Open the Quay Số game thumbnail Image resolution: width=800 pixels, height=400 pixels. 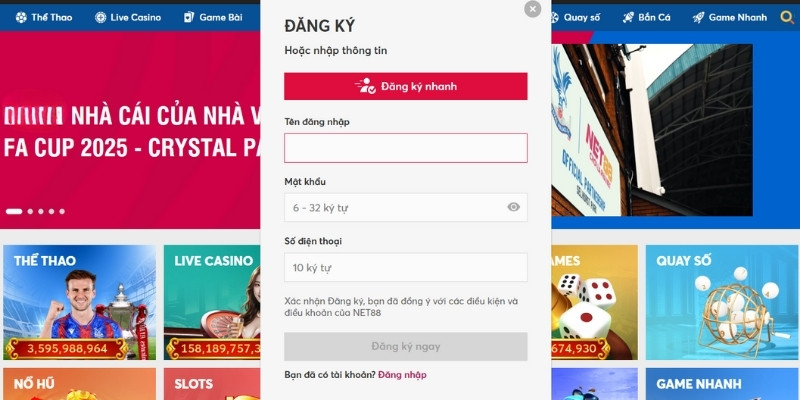point(721,302)
